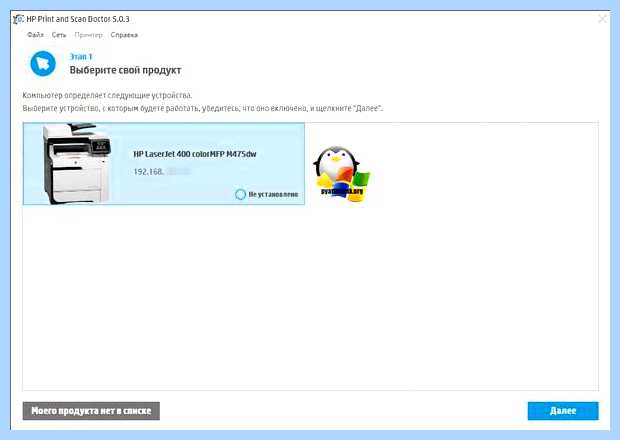
Task: Open the Справка menu
Action: click(x=124, y=35)
